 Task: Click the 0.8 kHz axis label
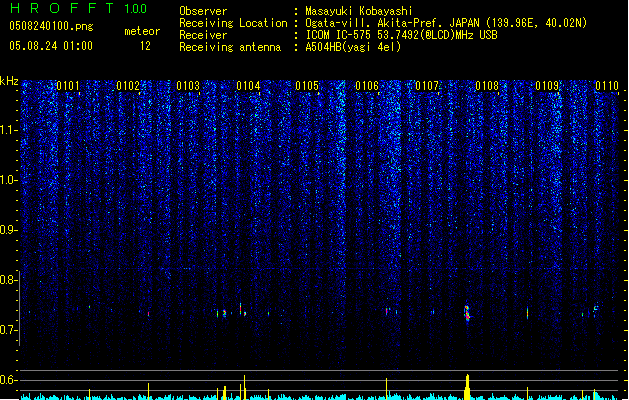pos(8,280)
